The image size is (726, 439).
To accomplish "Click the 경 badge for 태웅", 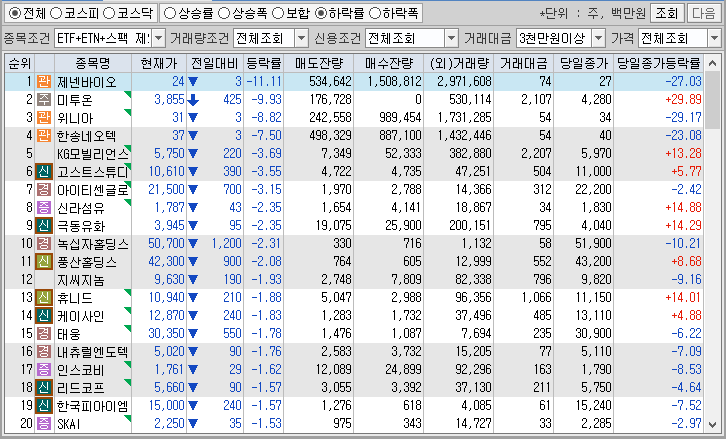I will coord(44,333).
